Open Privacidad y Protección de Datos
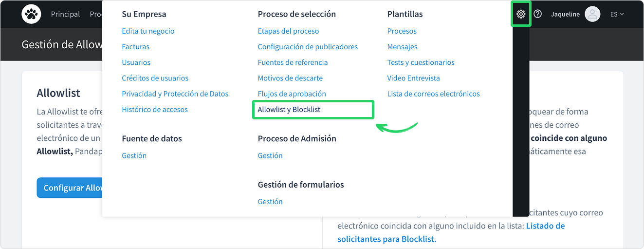644x249 pixels. (x=175, y=94)
